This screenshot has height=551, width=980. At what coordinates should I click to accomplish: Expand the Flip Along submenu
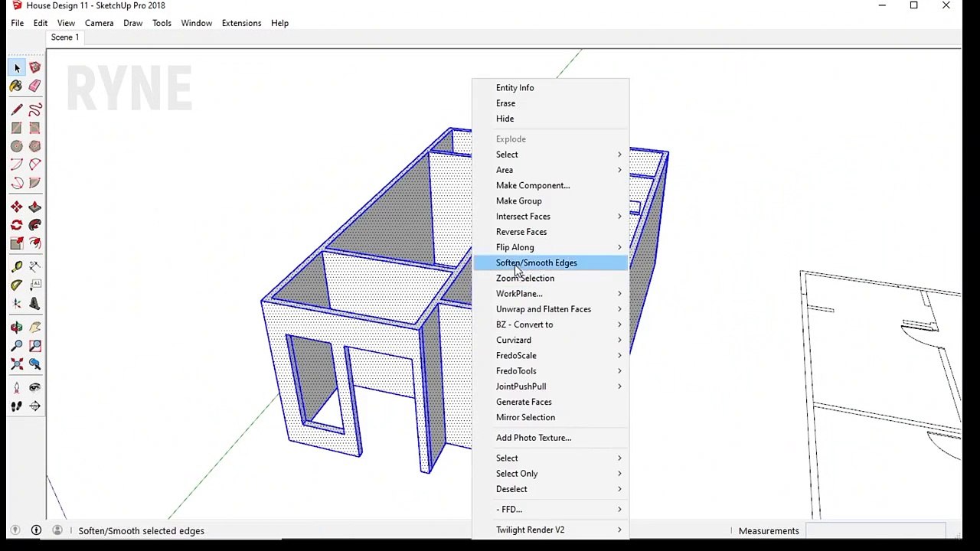click(550, 247)
